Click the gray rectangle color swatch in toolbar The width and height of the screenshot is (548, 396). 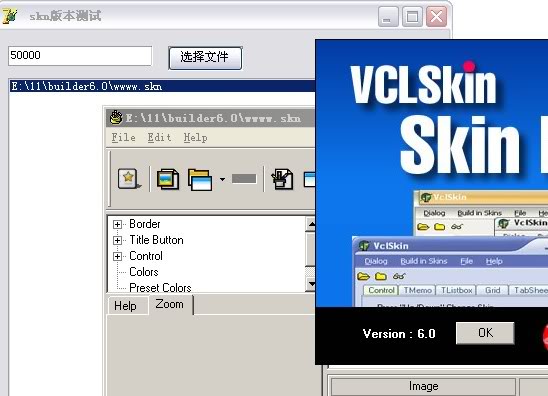tap(244, 179)
